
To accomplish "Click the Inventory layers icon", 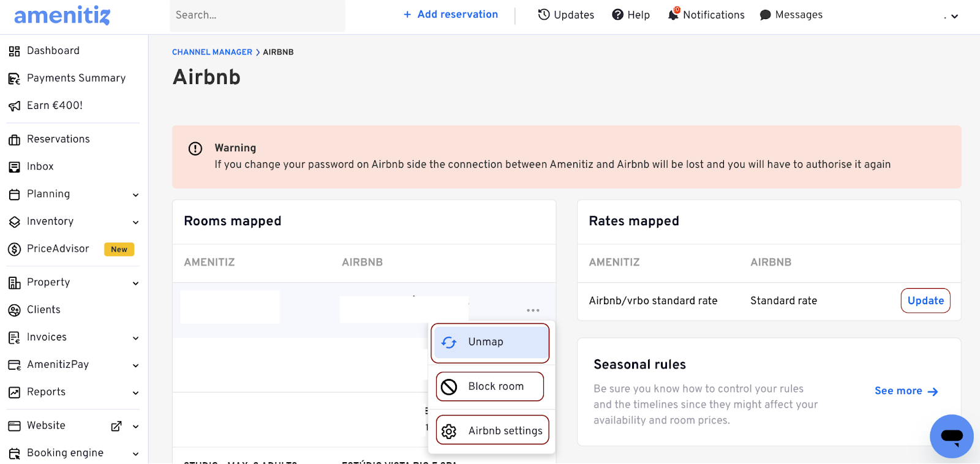I will (14, 222).
